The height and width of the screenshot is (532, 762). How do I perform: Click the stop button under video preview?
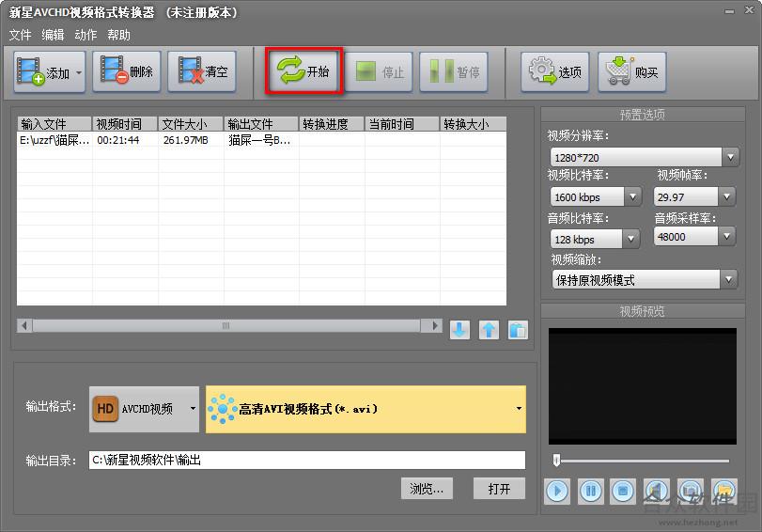tap(623, 492)
